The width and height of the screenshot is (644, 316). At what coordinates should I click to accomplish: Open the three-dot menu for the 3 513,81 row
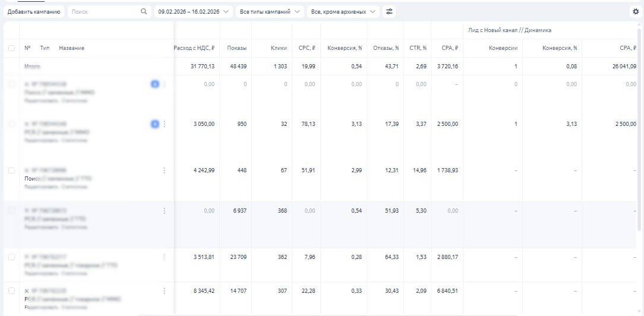coord(164,257)
